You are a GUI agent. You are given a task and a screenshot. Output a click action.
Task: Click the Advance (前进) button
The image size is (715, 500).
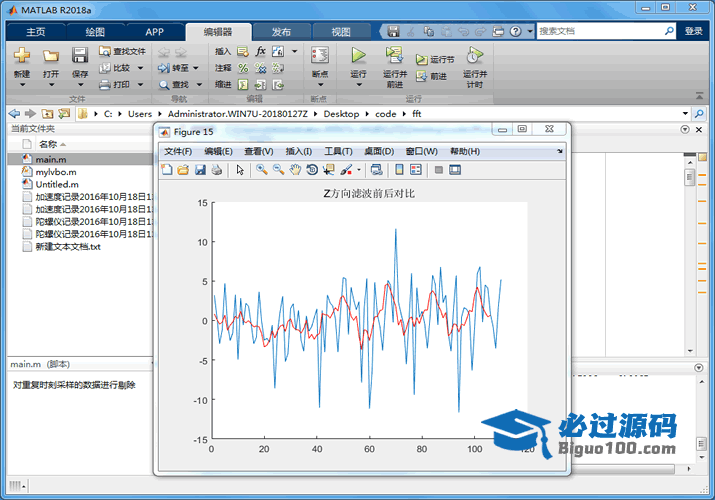pyautogui.click(x=431, y=76)
